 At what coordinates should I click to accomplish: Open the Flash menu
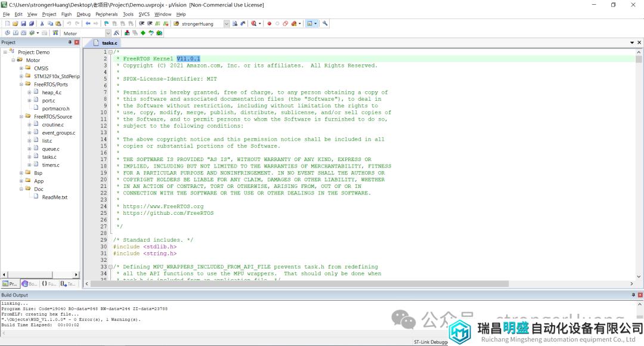pyautogui.click(x=66, y=14)
